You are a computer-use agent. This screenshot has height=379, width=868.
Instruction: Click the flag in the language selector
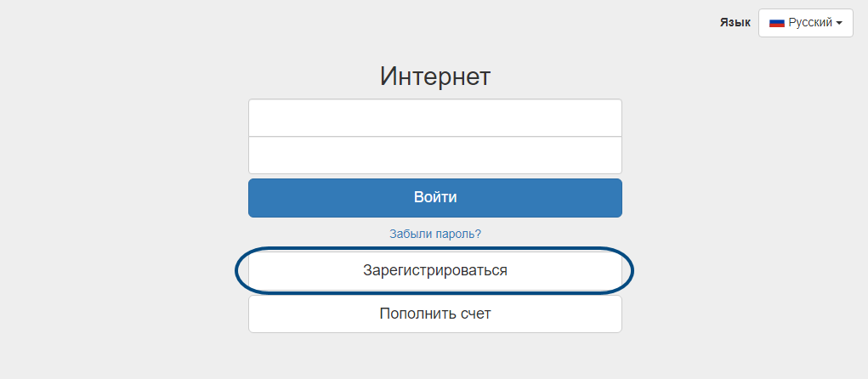tap(776, 23)
